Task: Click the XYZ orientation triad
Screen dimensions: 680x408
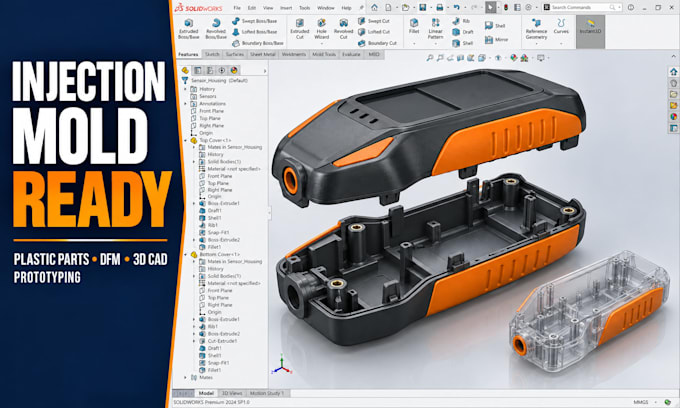Action: [282, 364]
